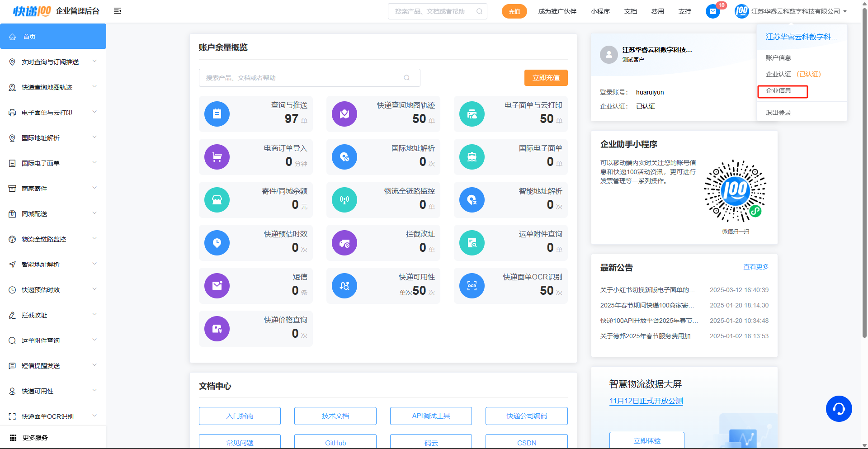Open the 技术文档 documentation button
The height and width of the screenshot is (449, 868).
[335, 416]
